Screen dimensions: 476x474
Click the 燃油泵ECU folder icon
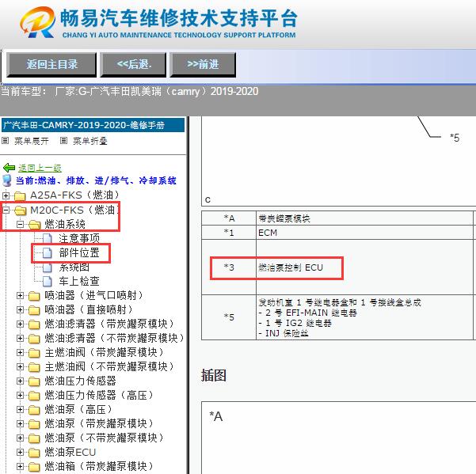(34, 453)
